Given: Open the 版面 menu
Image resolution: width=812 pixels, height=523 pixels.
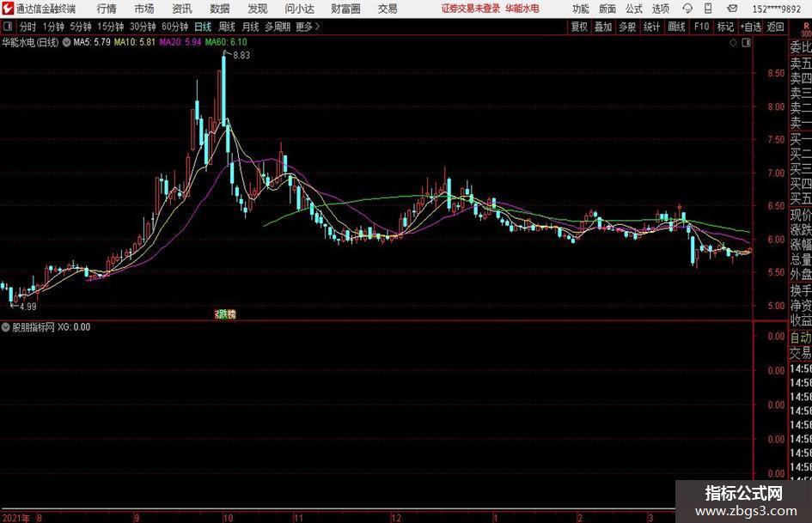Looking at the screenshot, I should coord(607,9).
